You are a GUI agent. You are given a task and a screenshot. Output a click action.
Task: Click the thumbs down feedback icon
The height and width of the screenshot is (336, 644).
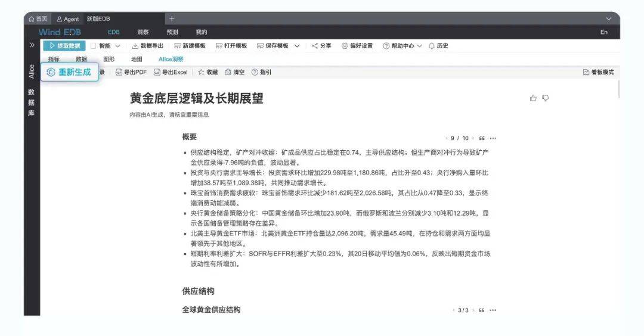click(545, 98)
